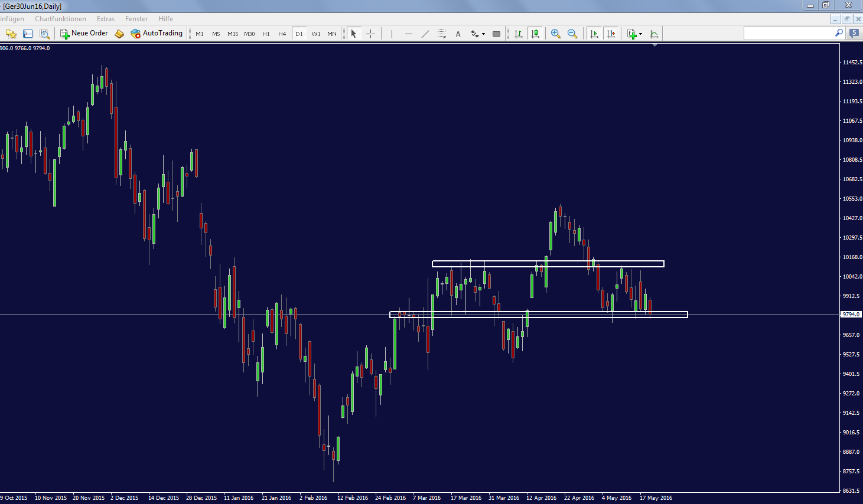The height and width of the screenshot is (504, 863).
Task: Click the [Ger30Jun16,Daily] window title
Action: tap(32, 6)
